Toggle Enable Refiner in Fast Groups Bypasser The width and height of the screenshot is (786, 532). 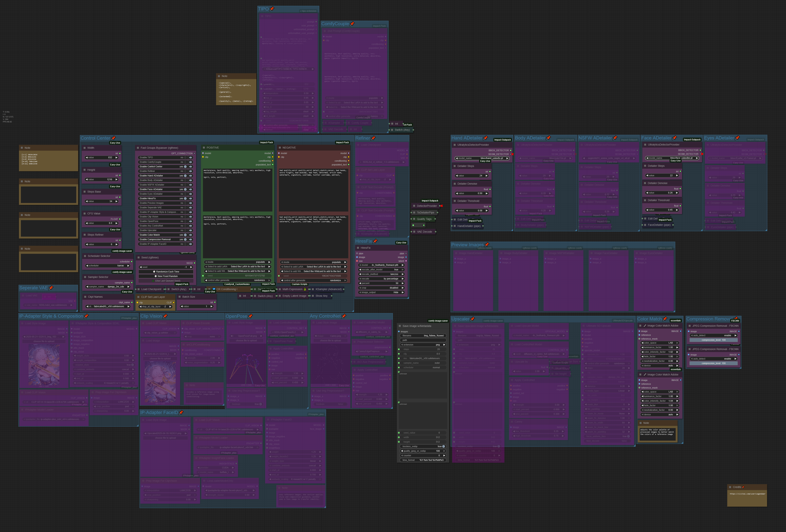pyautogui.click(x=185, y=171)
